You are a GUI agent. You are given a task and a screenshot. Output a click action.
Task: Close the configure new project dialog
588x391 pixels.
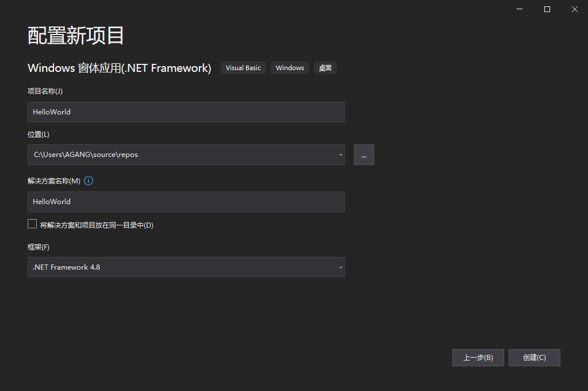574,9
